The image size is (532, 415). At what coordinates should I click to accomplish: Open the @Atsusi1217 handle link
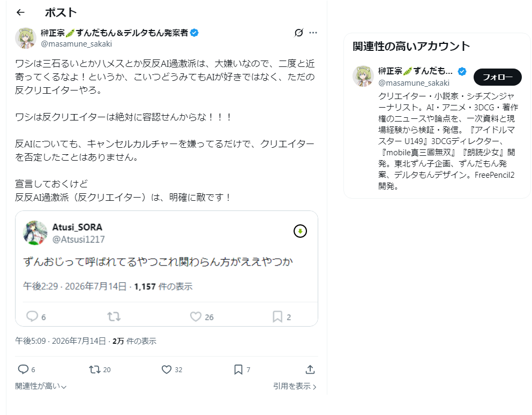[x=78, y=239]
